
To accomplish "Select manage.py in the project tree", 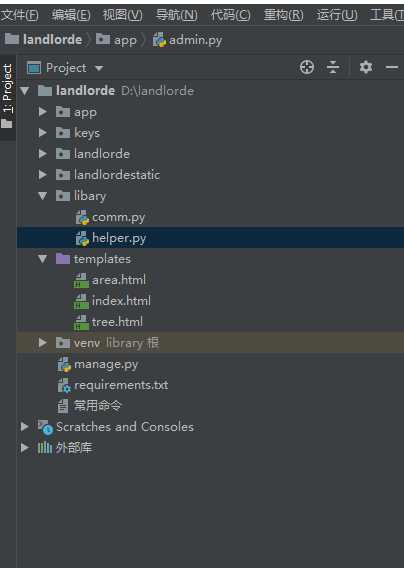I will tap(106, 364).
